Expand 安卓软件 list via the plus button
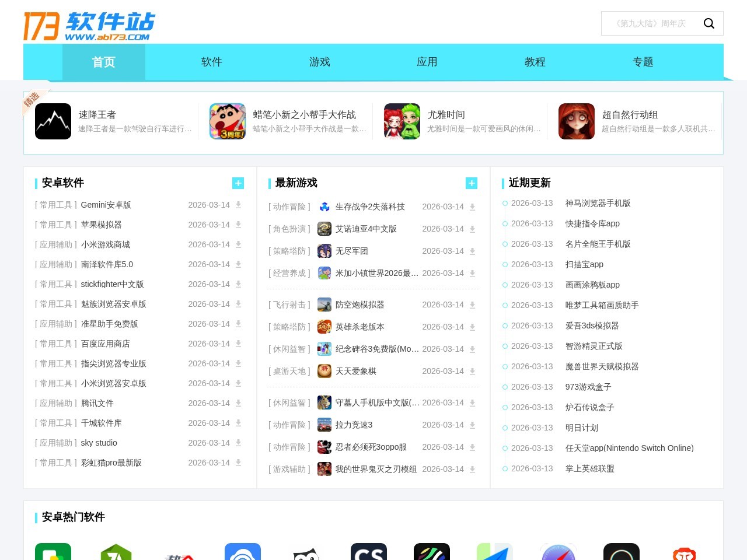The width and height of the screenshot is (747, 560). coord(238,183)
